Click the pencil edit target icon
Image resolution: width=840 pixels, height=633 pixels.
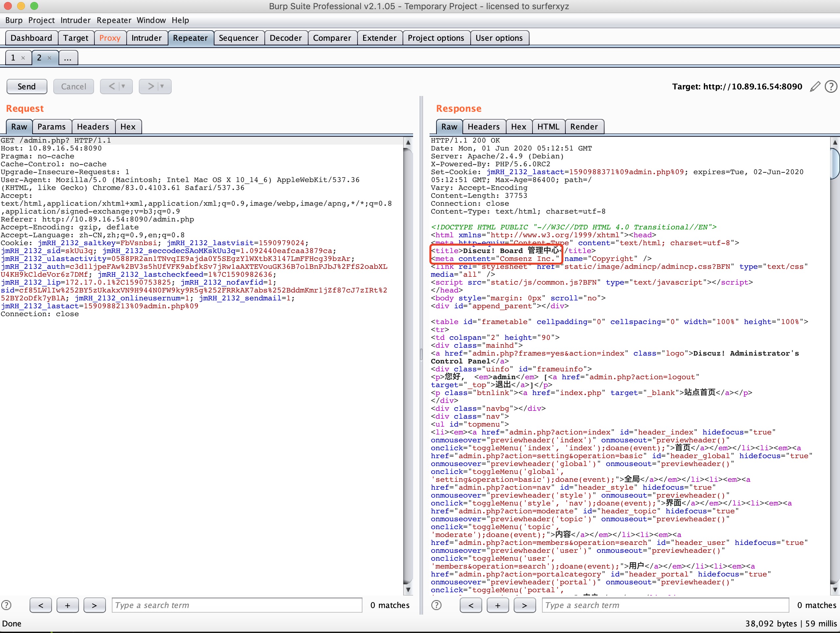815,86
